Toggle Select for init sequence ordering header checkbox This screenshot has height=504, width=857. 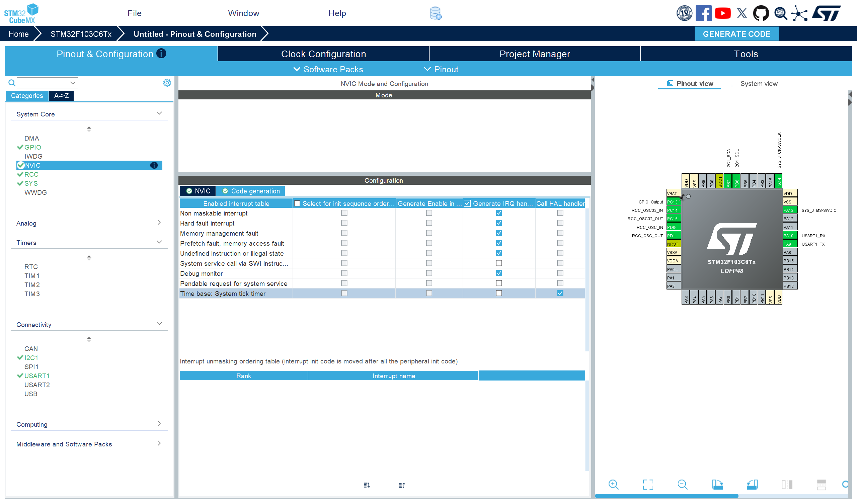click(x=297, y=203)
